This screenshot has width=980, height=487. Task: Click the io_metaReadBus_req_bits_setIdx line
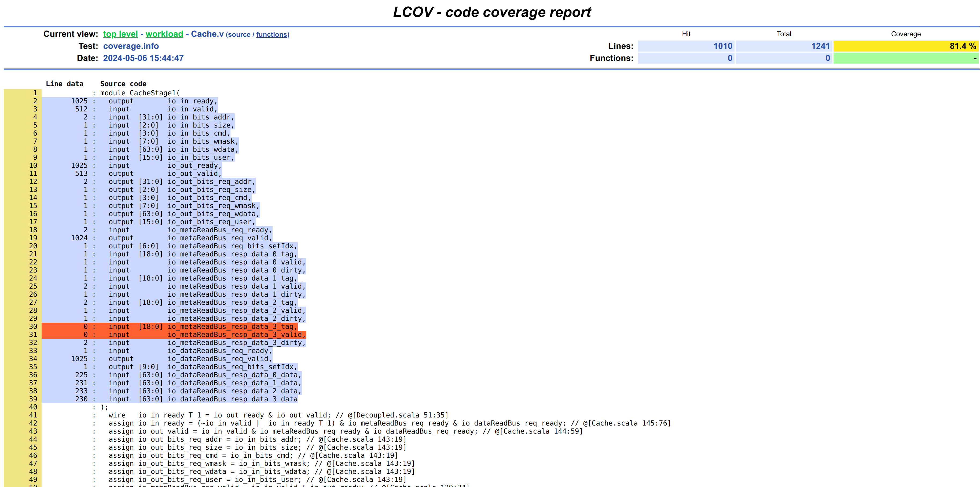(203, 246)
